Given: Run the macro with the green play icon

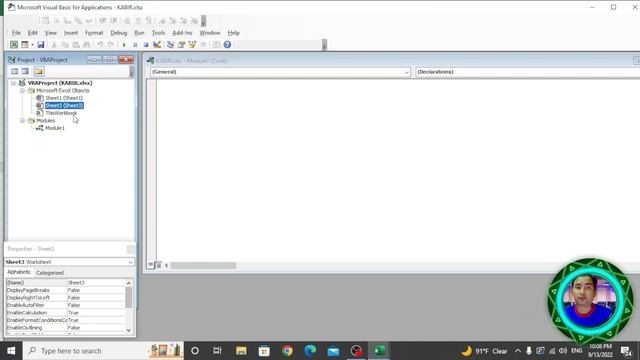Looking at the screenshot, I should [124, 44].
